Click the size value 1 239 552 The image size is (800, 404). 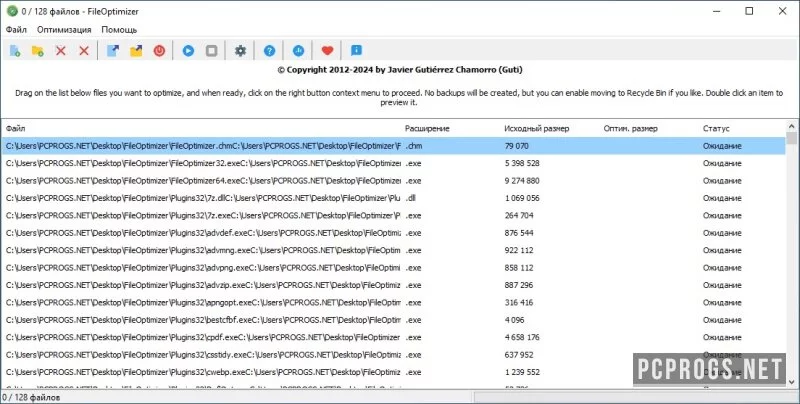click(x=522, y=372)
